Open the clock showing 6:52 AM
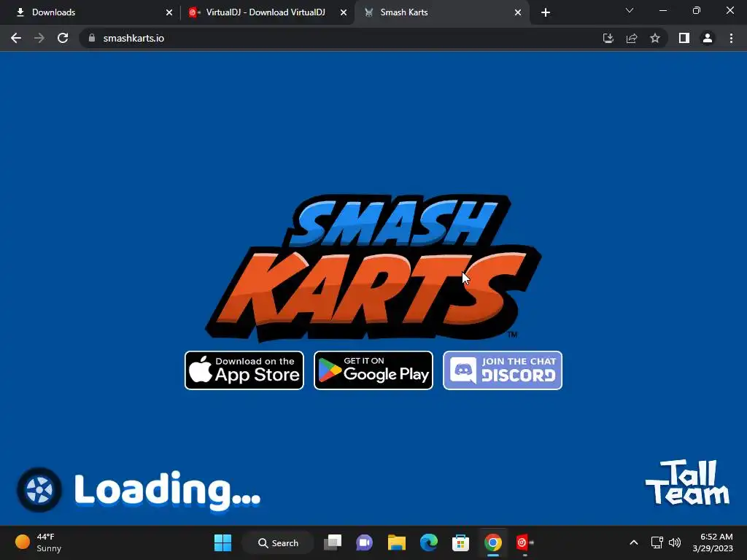The image size is (747, 560). [713, 542]
